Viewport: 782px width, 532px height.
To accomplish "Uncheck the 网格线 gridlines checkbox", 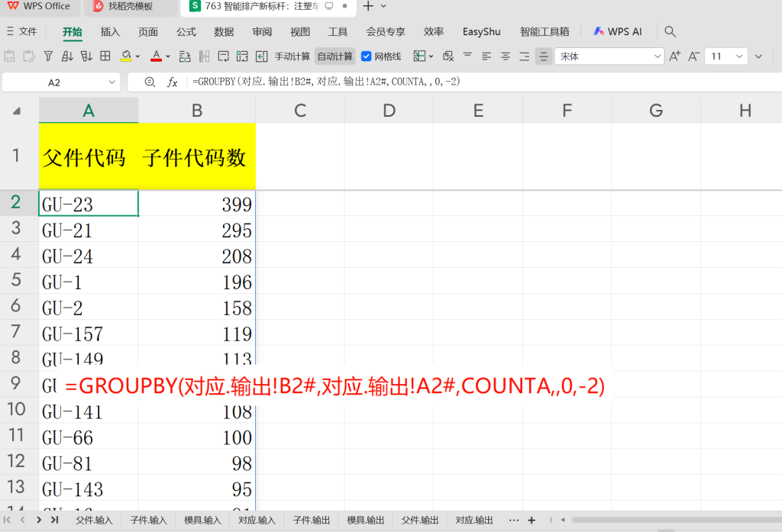I will click(366, 56).
